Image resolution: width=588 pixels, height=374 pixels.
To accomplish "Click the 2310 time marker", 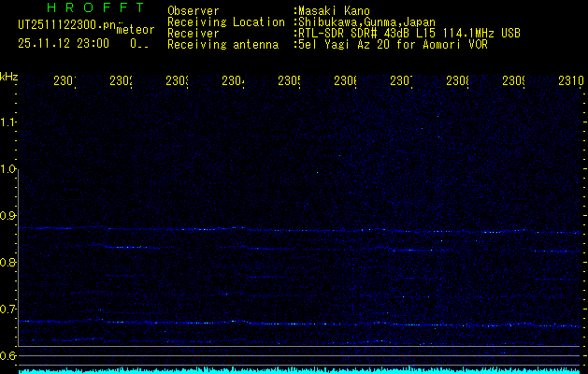I will (570, 81).
